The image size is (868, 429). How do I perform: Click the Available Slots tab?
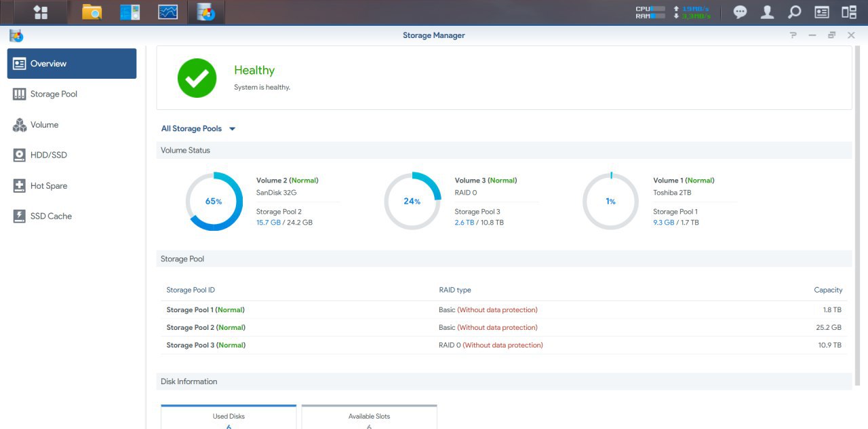pos(369,417)
